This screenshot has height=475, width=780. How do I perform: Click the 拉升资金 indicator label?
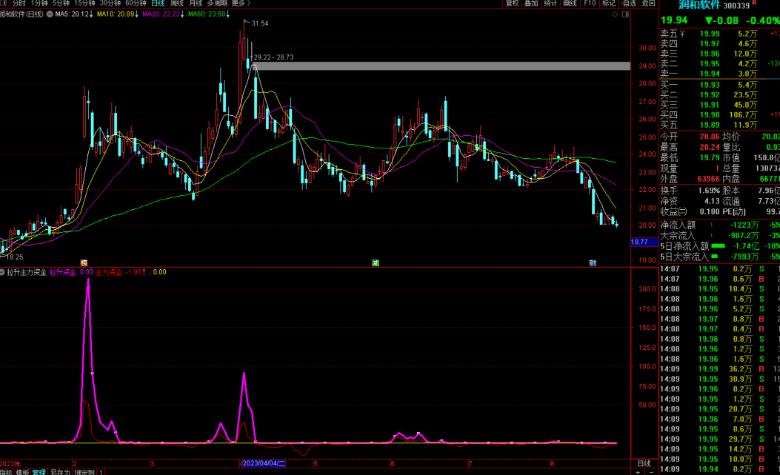click(62, 272)
